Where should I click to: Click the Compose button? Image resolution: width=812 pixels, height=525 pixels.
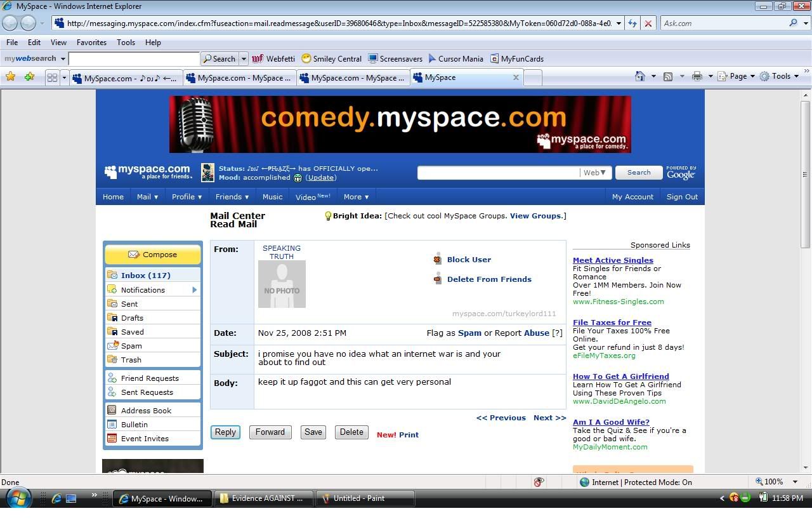(153, 255)
